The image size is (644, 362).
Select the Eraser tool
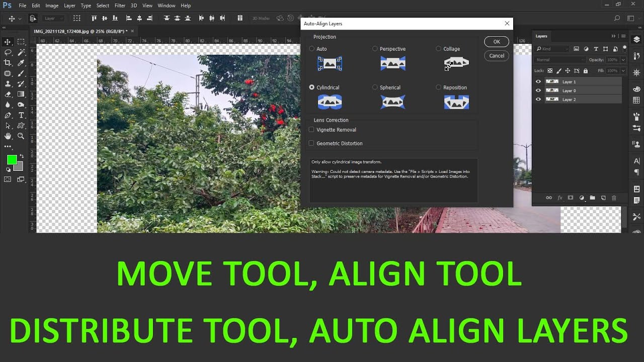(8, 94)
